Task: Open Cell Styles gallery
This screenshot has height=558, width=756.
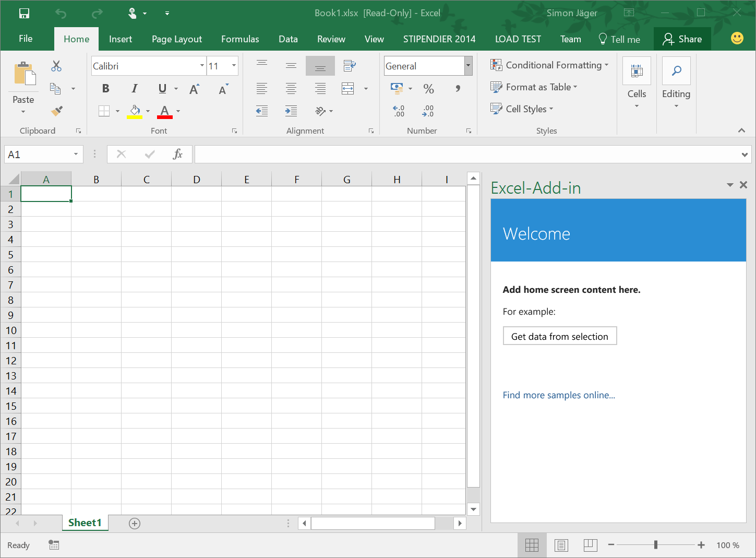Action: 522,109
